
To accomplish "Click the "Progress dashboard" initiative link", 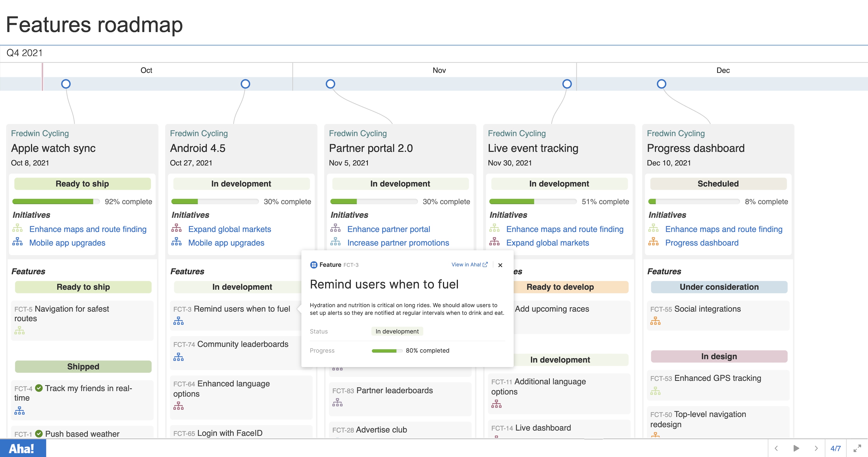I will 702,243.
